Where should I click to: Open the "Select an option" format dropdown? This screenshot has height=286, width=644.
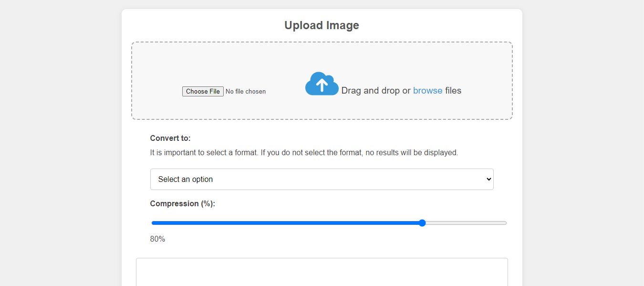[322, 179]
